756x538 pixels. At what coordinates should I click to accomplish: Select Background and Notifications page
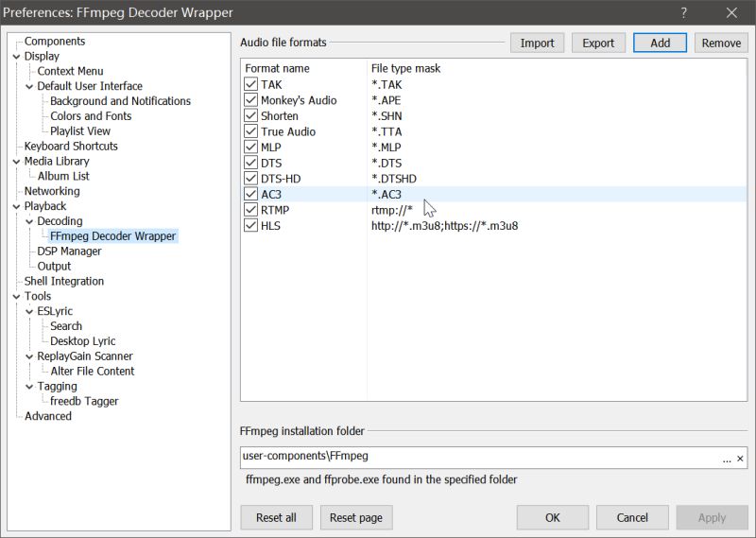[121, 101]
